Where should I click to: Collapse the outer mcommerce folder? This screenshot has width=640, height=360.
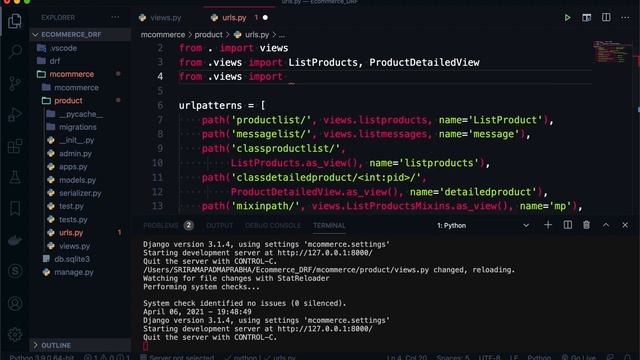pos(71,74)
